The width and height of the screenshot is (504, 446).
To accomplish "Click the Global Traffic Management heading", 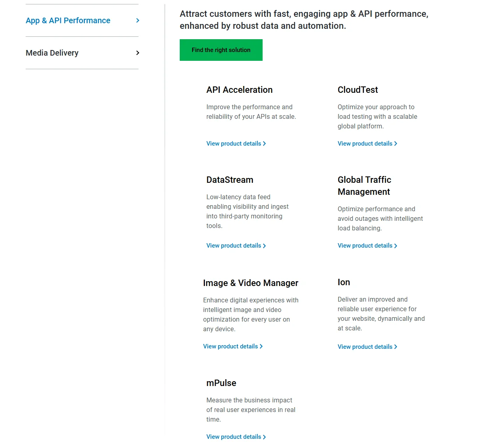I will click(364, 186).
